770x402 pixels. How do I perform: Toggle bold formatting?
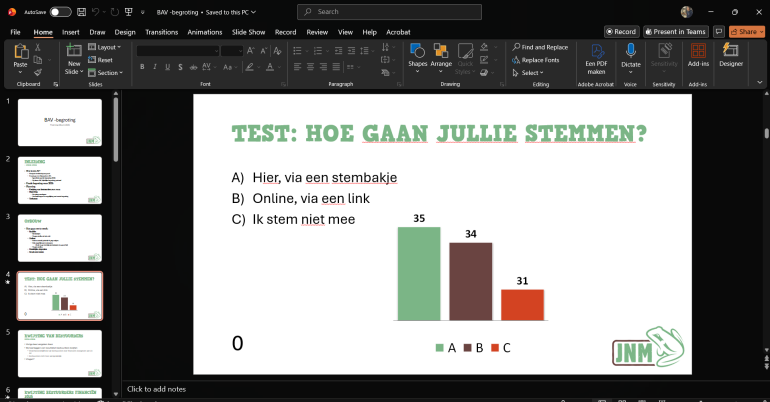pyautogui.click(x=142, y=67)
